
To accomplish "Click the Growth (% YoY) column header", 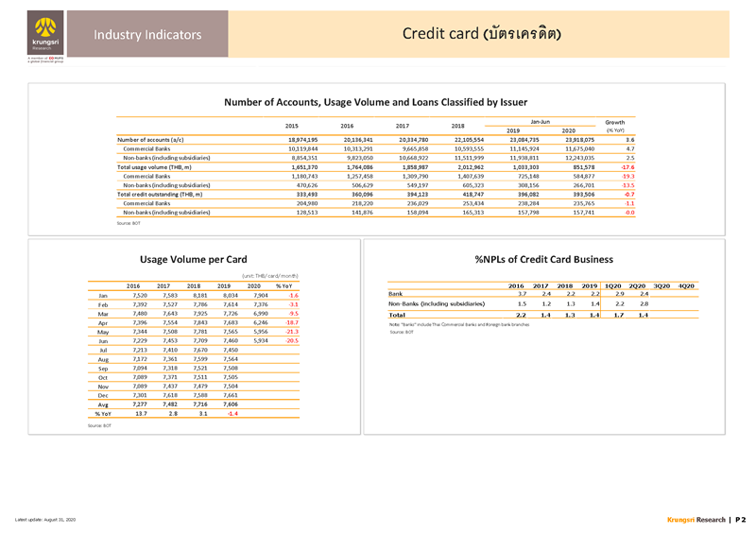I will [x=614, y=126].
